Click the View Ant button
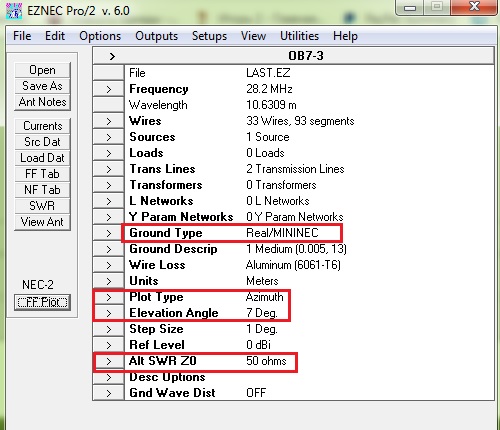Viewport: 500px width, 430px height. (42, 222)
